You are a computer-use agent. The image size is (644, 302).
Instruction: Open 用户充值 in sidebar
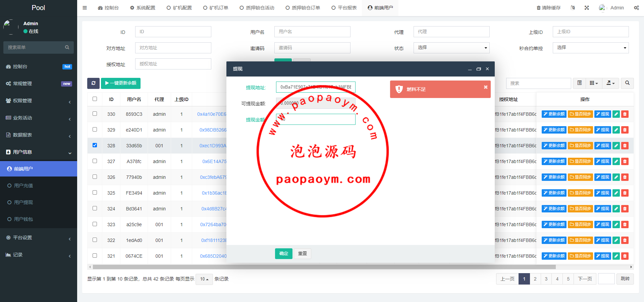point(39,186)
